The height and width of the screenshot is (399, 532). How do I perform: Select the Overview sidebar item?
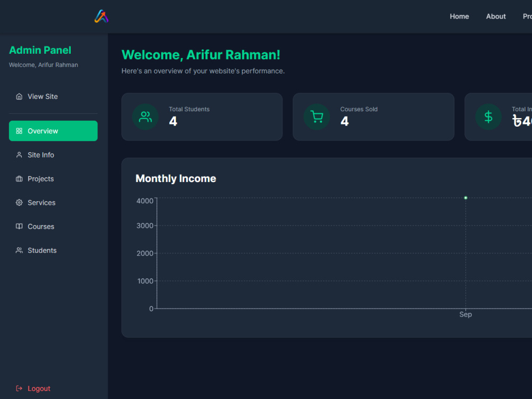point(53,131)
